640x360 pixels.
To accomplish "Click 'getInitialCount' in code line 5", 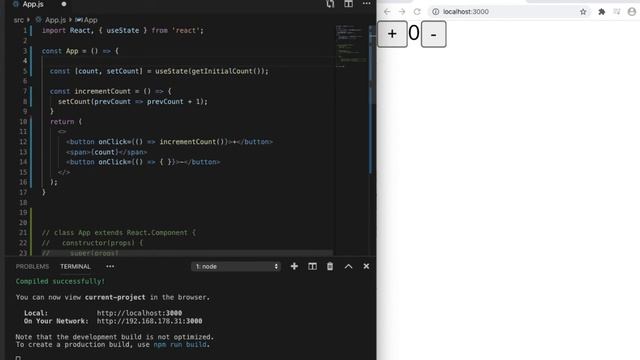I will [222, 71].
